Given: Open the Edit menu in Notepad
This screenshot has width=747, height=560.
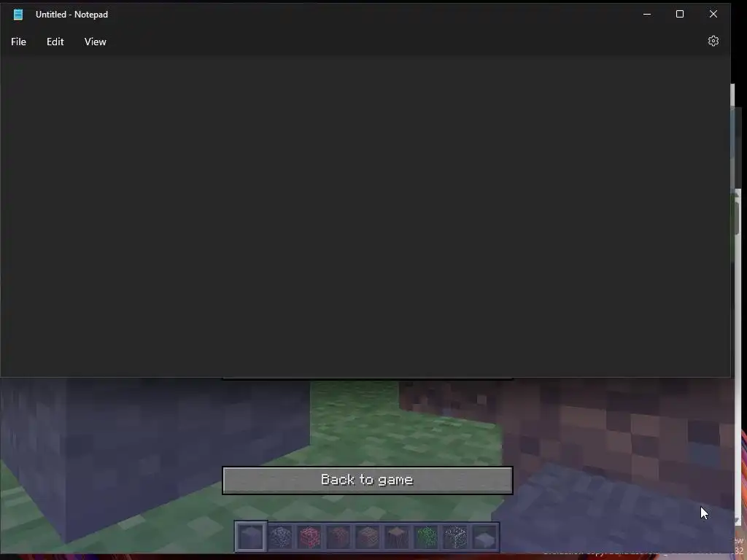Looking at the screenshot, I should tap(55, 42).
